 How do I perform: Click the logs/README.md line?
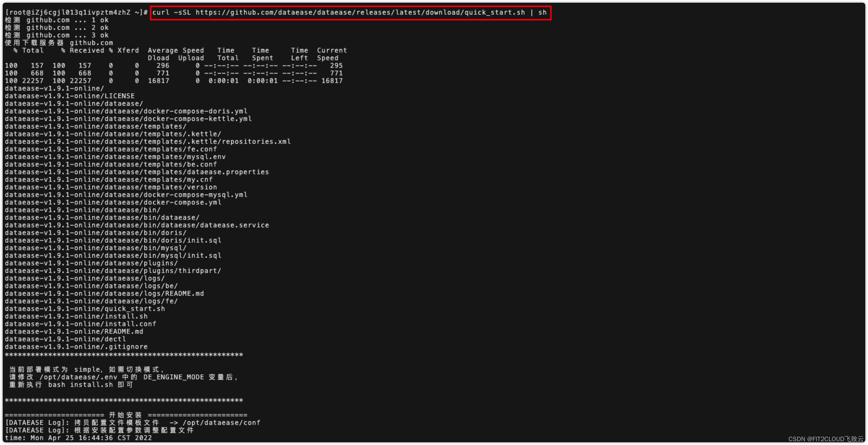[x=104, y=294]
